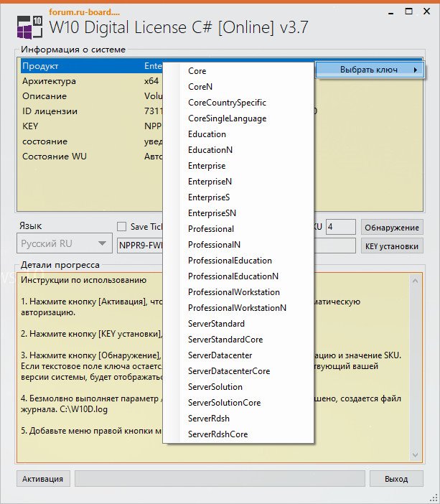Click the product key field starting NPPR9

point(140,246)
